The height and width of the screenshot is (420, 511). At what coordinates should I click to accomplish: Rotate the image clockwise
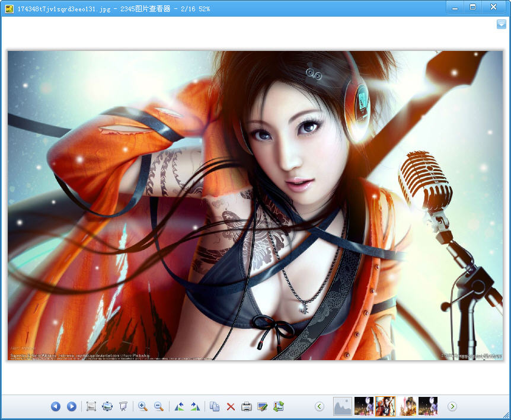195,406
